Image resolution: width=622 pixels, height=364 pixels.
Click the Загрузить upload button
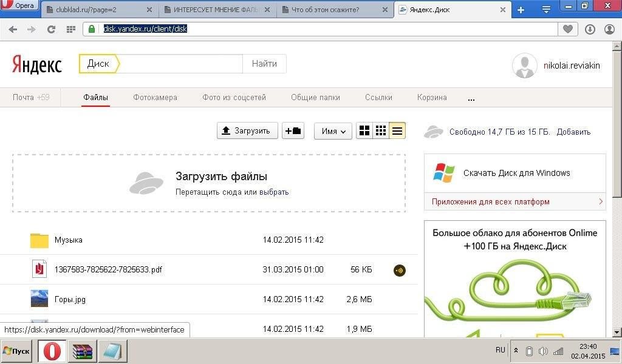(x=247, y=130)
